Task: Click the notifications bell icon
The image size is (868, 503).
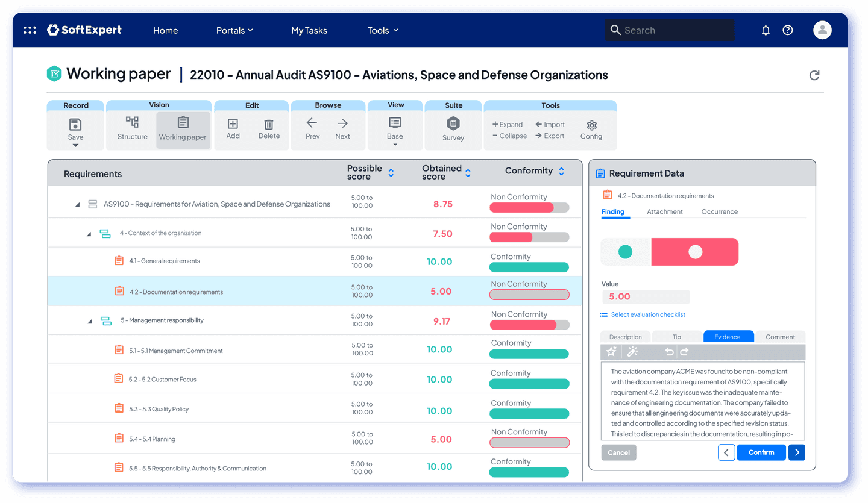Action: click(766, 30)
